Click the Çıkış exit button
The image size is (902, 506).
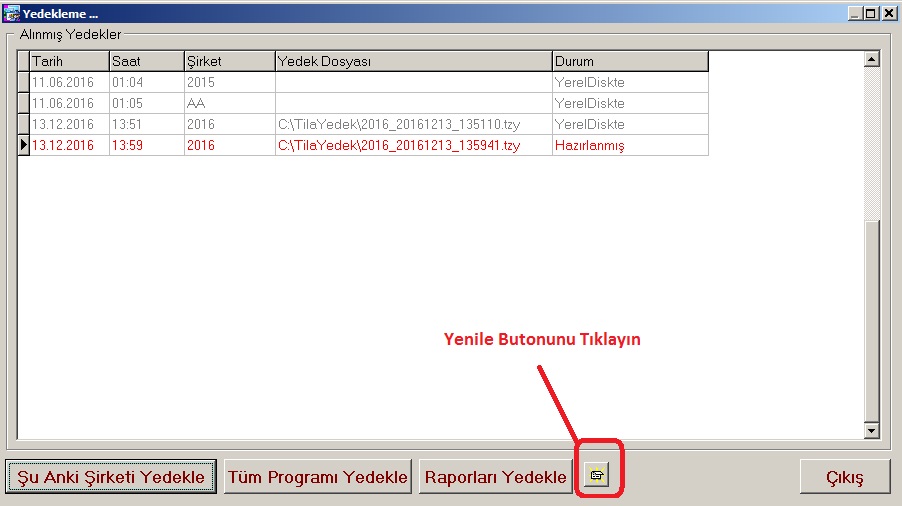pyautogui.click(x=844, y=477)
